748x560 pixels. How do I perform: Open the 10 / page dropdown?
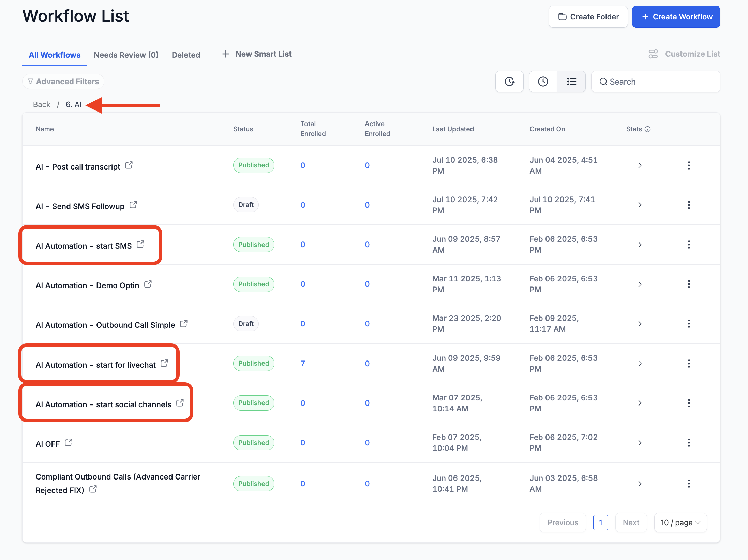pyautogui.click(x=680, y=522)
